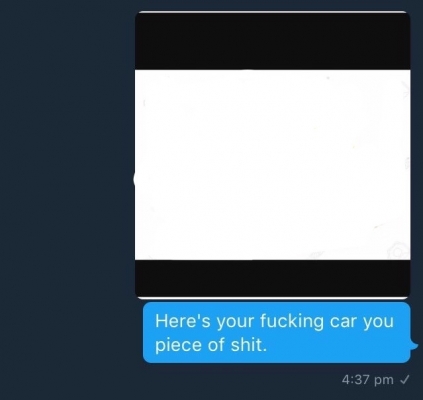The height and width of the screenshot is (400, 423).
Task: Click the white area of the attached image
Action: coord(272,165)
